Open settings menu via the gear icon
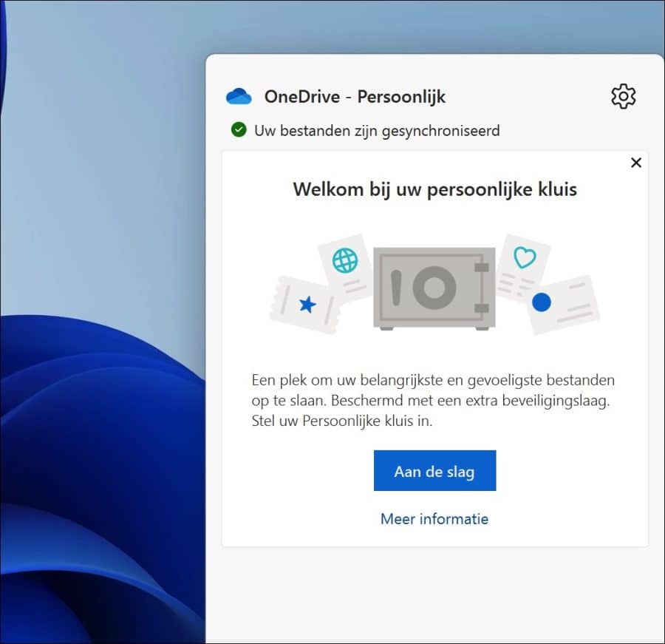The height and width of the screenshot is (644, 665). (x=623, y=96)
